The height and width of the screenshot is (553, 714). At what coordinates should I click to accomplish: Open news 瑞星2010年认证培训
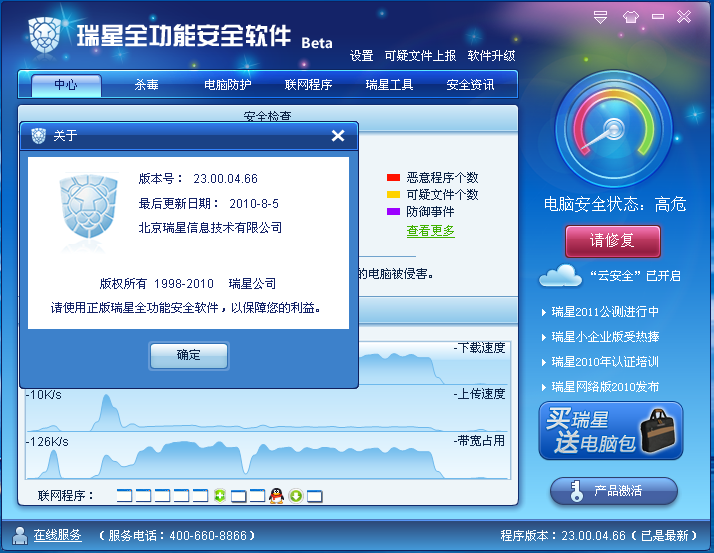pos(605,362)
